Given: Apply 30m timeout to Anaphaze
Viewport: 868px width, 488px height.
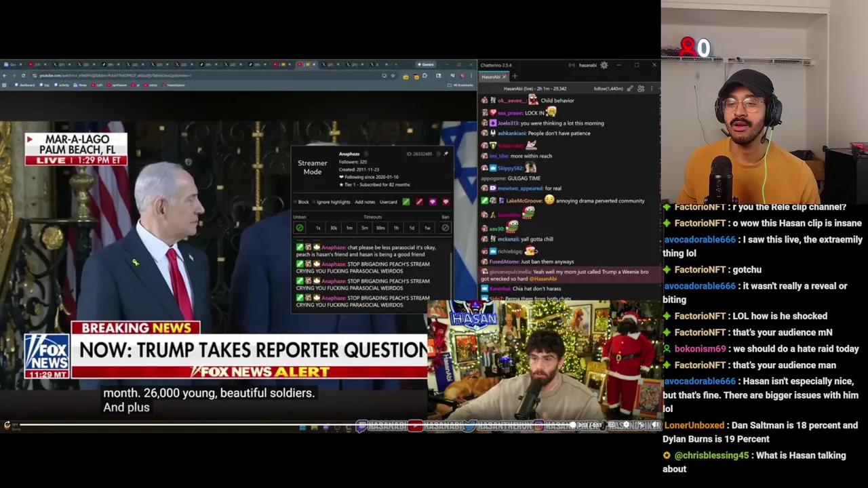Looking at the screenshot, I should [x=380, y=228].
